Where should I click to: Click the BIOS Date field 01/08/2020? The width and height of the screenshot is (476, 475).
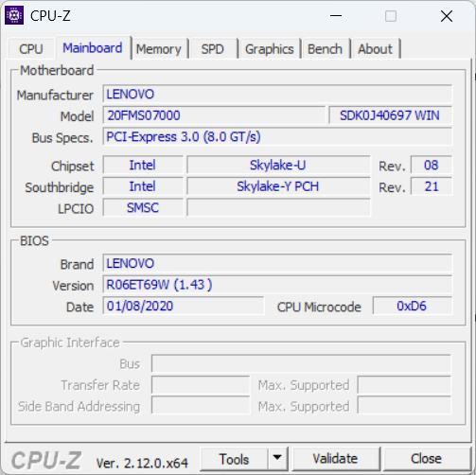(184, 306)
